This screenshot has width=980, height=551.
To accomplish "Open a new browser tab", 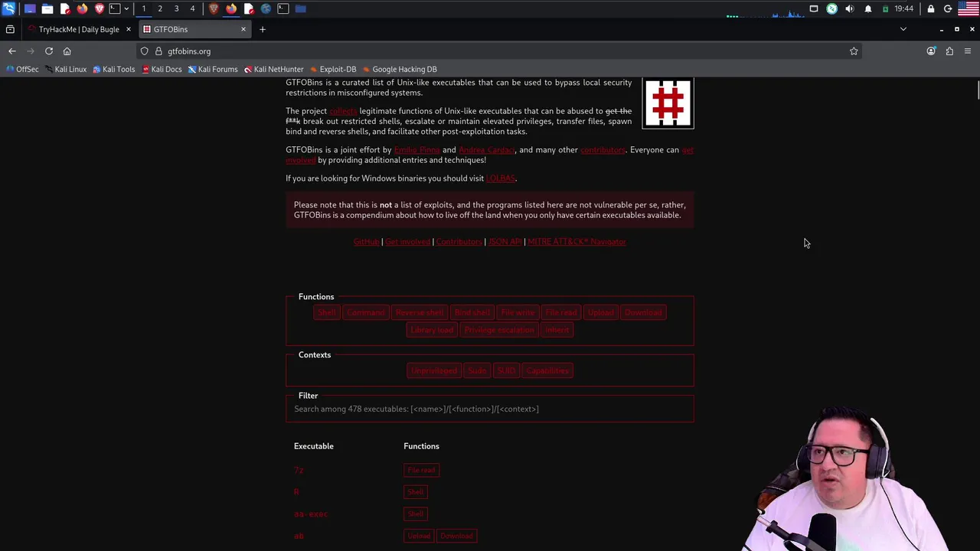I will click(263, 29).
